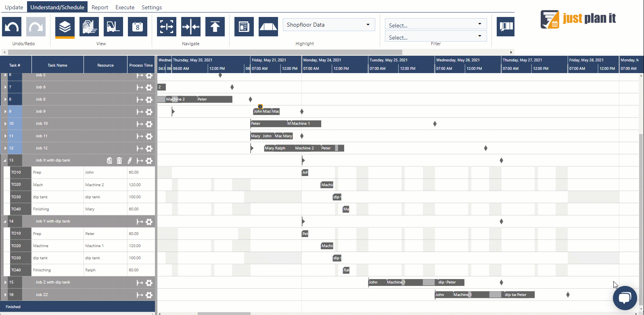Expand the Job ZZ row
This screenshot has height=315, width=644.
tap(5, 294)
